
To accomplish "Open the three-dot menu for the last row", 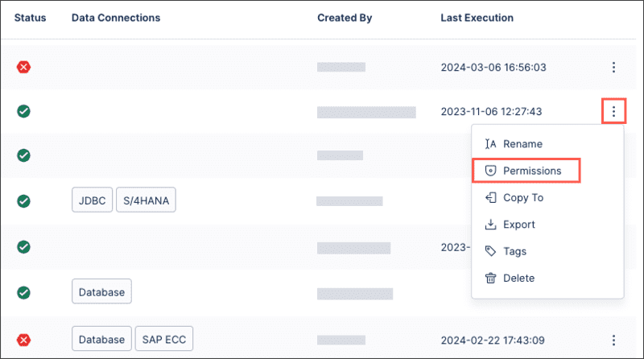I will pos(613,340).
